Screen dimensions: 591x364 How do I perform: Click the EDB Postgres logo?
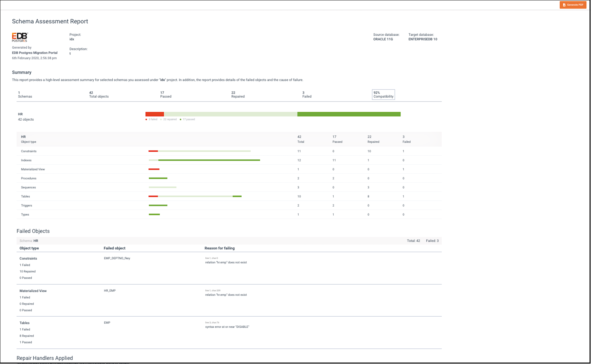click(x=20, y=37)
